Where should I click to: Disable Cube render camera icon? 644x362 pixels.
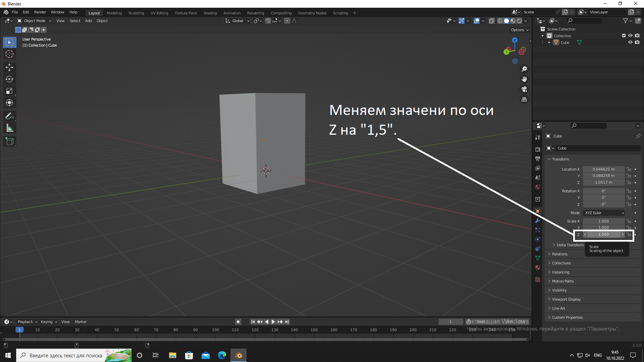[x=637, y=42]
